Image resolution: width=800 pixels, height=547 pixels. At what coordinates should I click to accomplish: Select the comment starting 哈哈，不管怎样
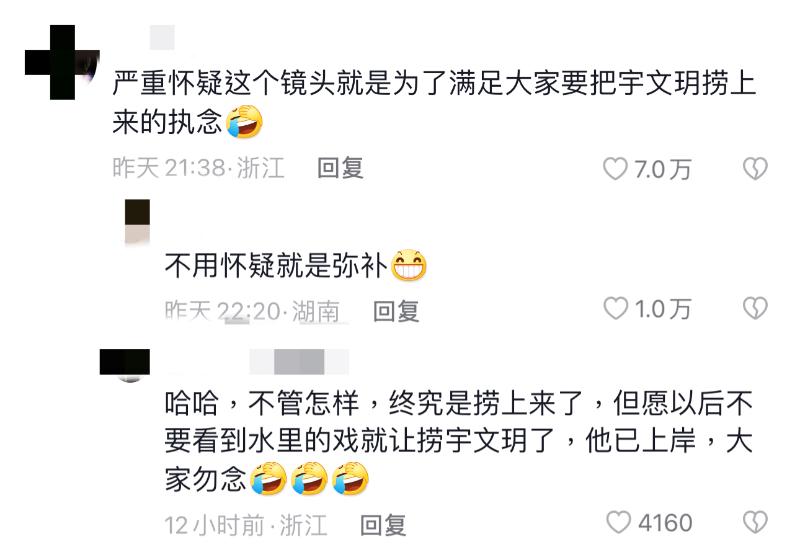[x=458, y=441]
